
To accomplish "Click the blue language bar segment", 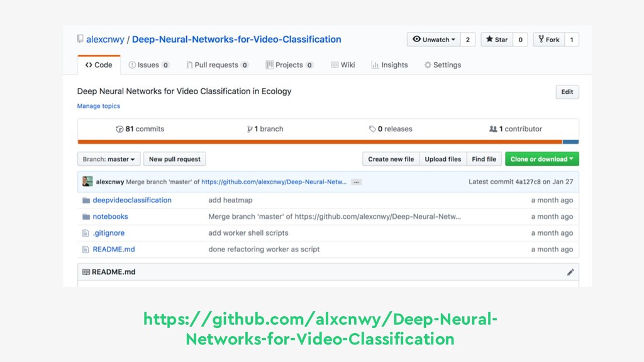I will (x=570, y=142).
